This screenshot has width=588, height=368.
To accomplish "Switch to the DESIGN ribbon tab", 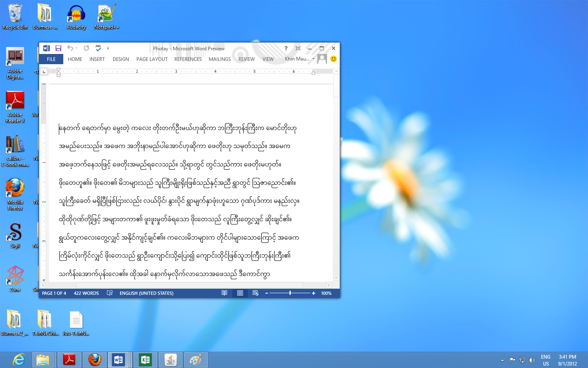I will pos(121,59).
